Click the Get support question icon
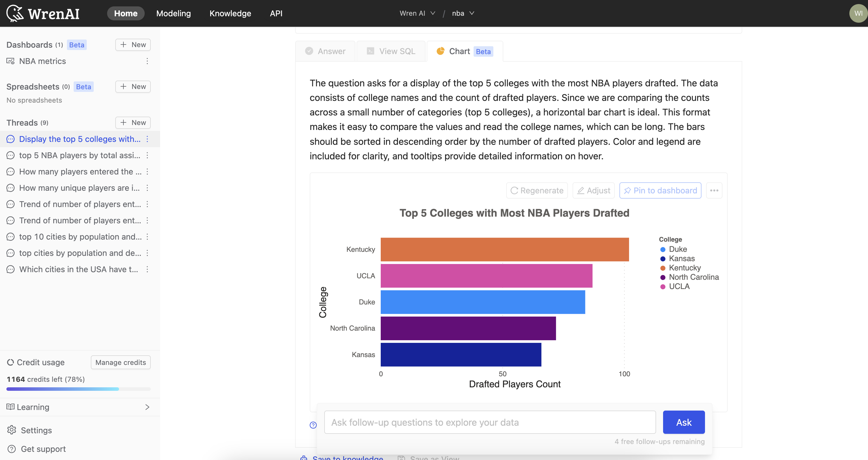This screenshot has height=460, width=868. pos(11,449)
